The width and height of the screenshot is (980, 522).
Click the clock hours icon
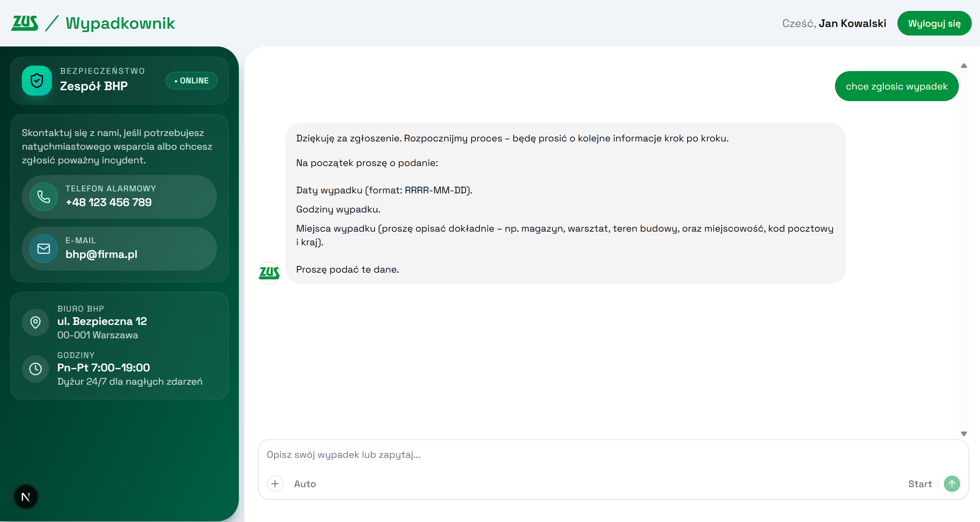click(35, 369)
